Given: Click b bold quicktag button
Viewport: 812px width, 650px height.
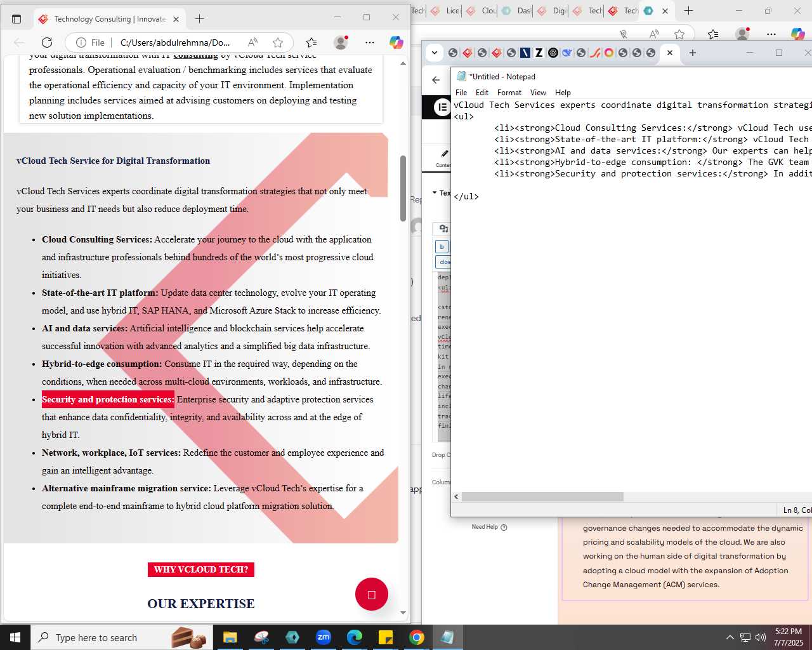Looking at the screenshot, I should [442, 246].
